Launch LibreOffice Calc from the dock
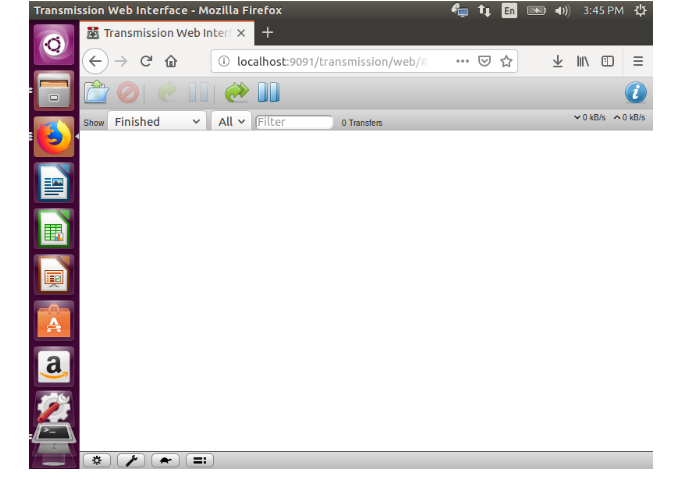Screen dimensions: 673x492 pyautogui.click(x=54, y=229)
